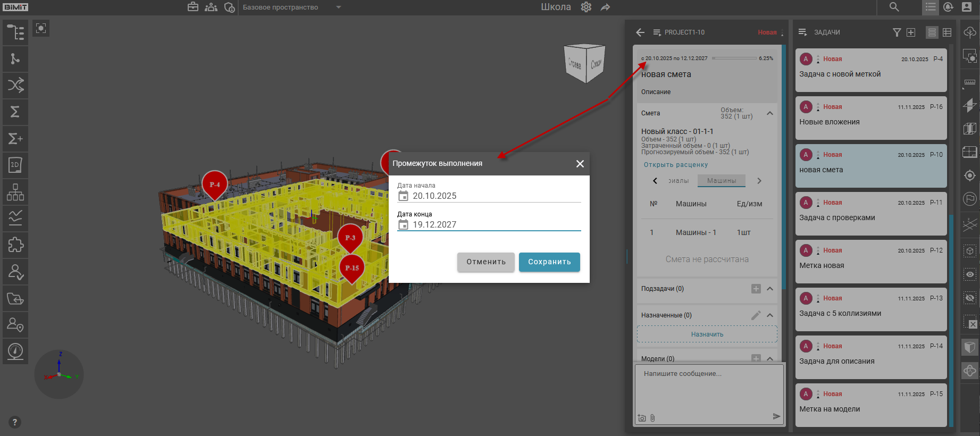Click the filter icon in tasks panel
980x436 pixels.
pyautogui.click(x=897, y=32)
